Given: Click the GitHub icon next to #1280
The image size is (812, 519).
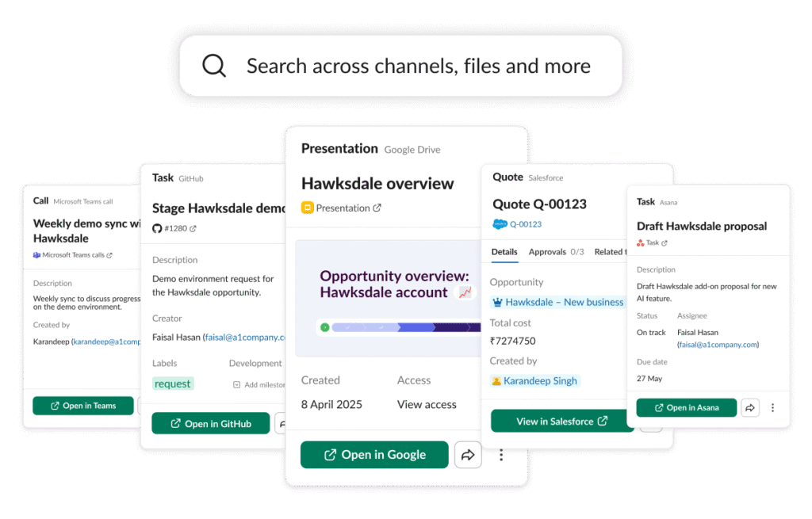Looking at the screenshot, I should (x=157, y=229).
